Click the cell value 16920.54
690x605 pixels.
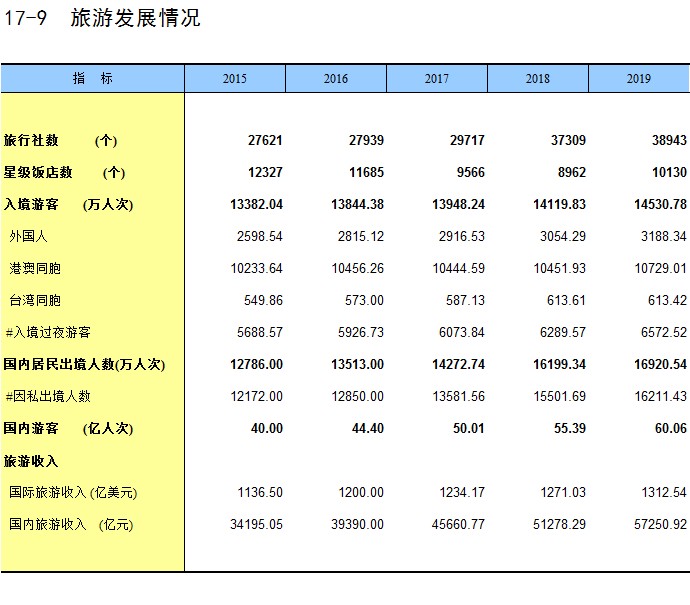tap(660, 364)
